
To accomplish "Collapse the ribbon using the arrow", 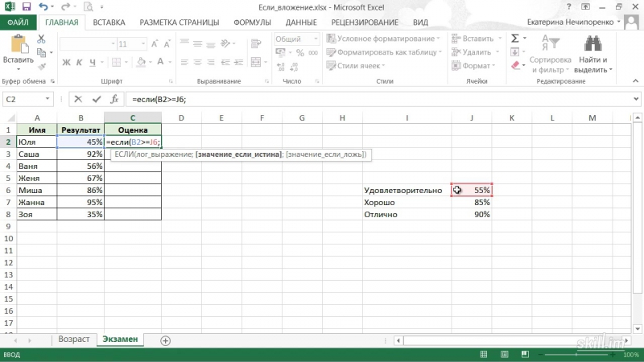I will [635, 82].
